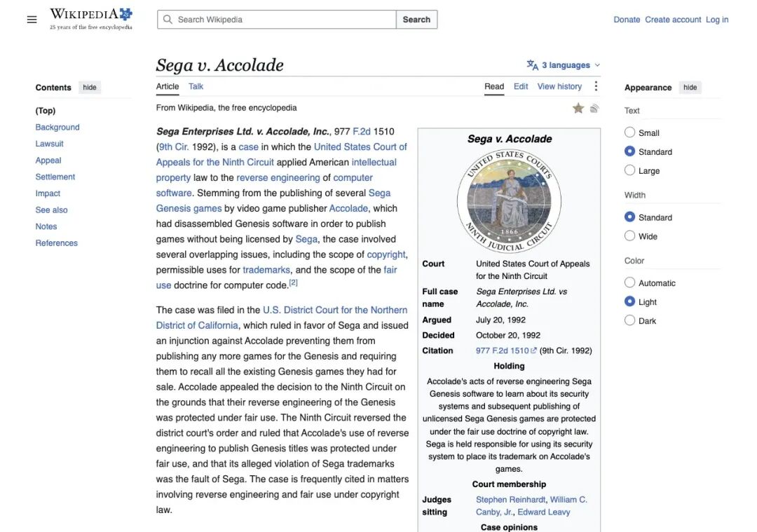The image size is (757, 532).
Task: Open the View history tab
Action: pos(559,86)
